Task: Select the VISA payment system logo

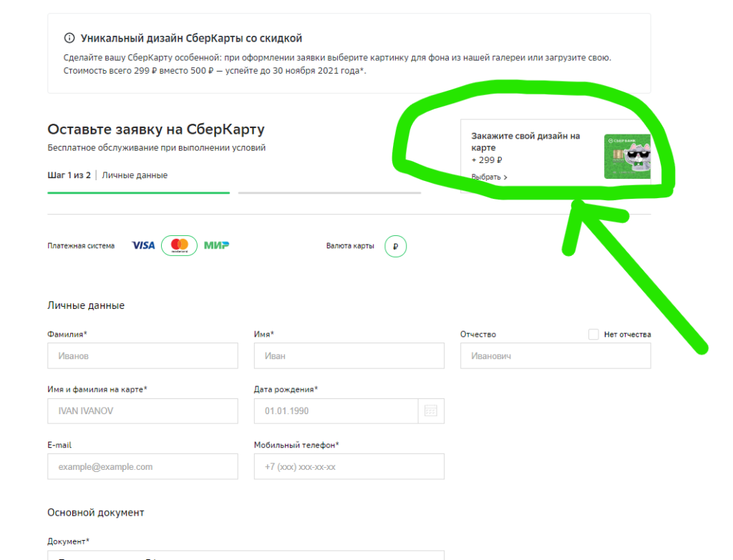Action: (x=143, y=246)
